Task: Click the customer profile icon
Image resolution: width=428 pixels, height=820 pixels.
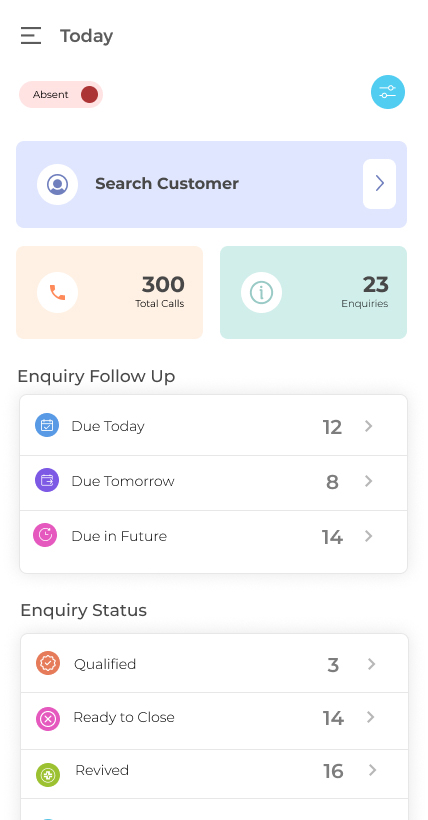Action: (58, 184)
